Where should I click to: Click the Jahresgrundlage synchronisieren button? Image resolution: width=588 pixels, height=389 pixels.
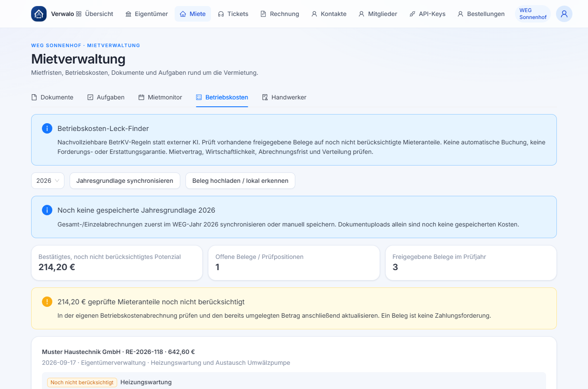click(x=125, y=181)
